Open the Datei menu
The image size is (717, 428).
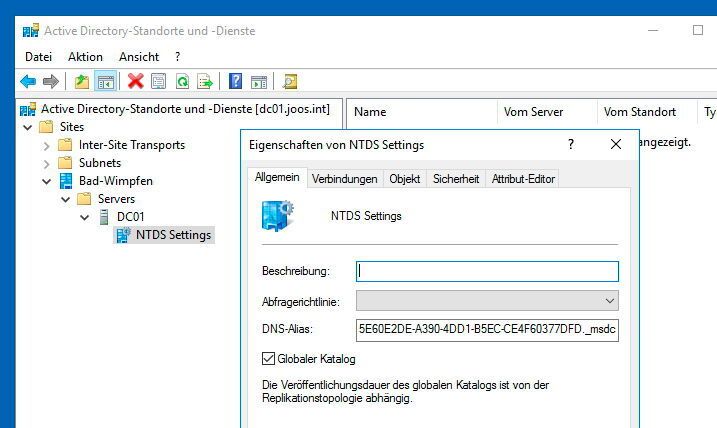click(38, 57)
